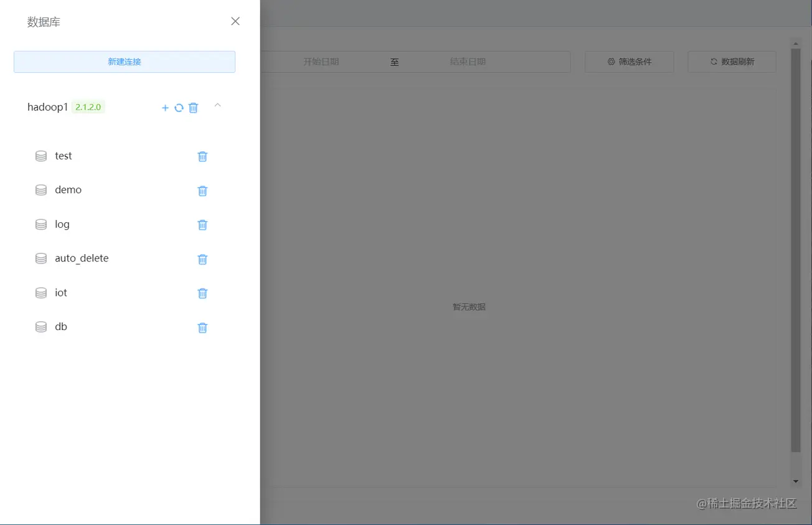Close the 数据库 drawer
This screenshot has width=812, height=525.
coord(235,21)
